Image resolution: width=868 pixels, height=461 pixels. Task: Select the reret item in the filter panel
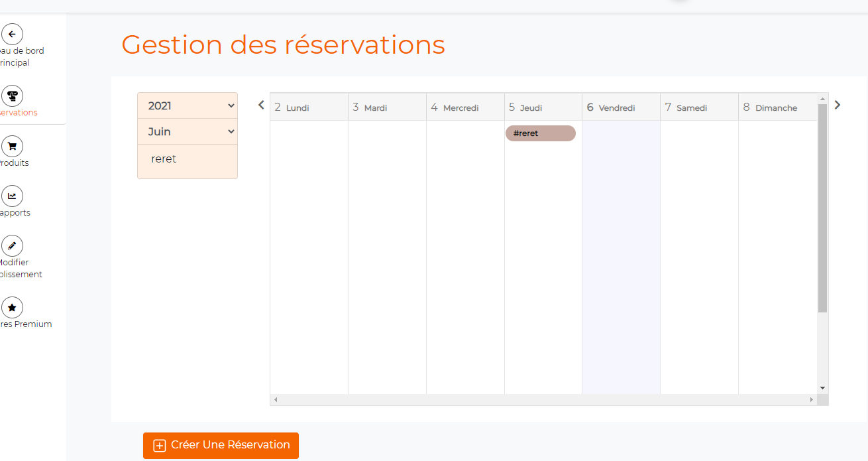164,159
